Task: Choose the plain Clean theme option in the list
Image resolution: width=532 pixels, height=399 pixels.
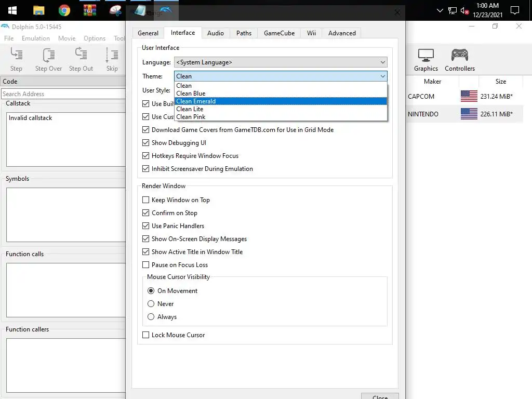Action: pyautogui.click(x=281, y=86)
